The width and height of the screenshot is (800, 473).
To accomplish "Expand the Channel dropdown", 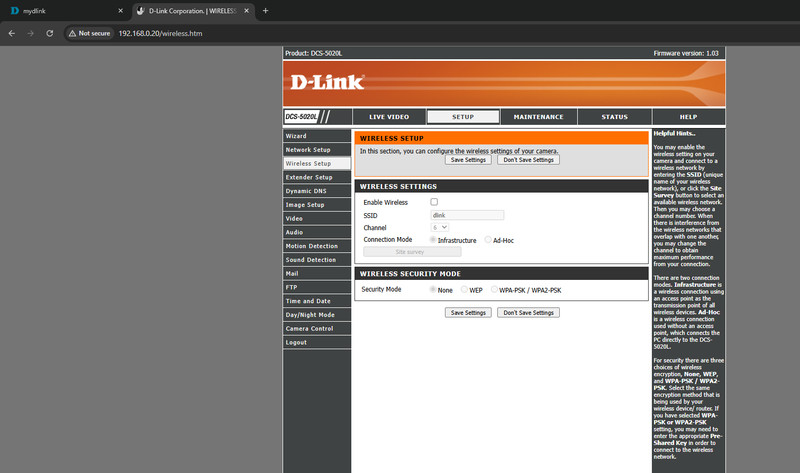I will point(440,228).
